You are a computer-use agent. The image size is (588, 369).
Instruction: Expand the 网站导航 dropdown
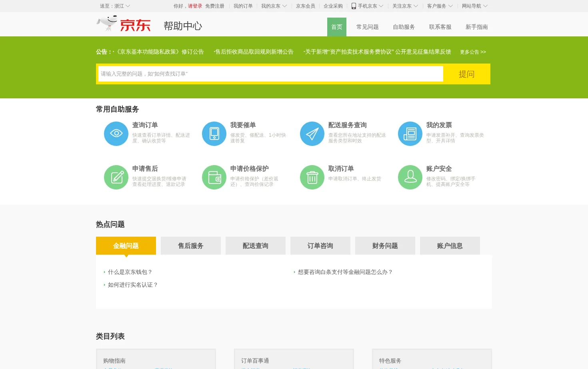click(x=475, y=6)
